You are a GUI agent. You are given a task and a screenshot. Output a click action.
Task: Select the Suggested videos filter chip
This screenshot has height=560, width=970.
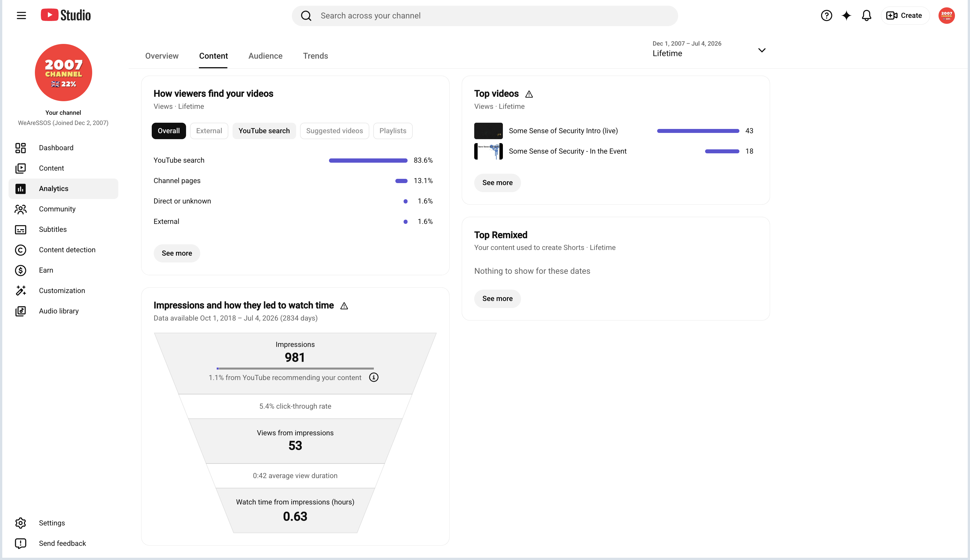point(334,131)
